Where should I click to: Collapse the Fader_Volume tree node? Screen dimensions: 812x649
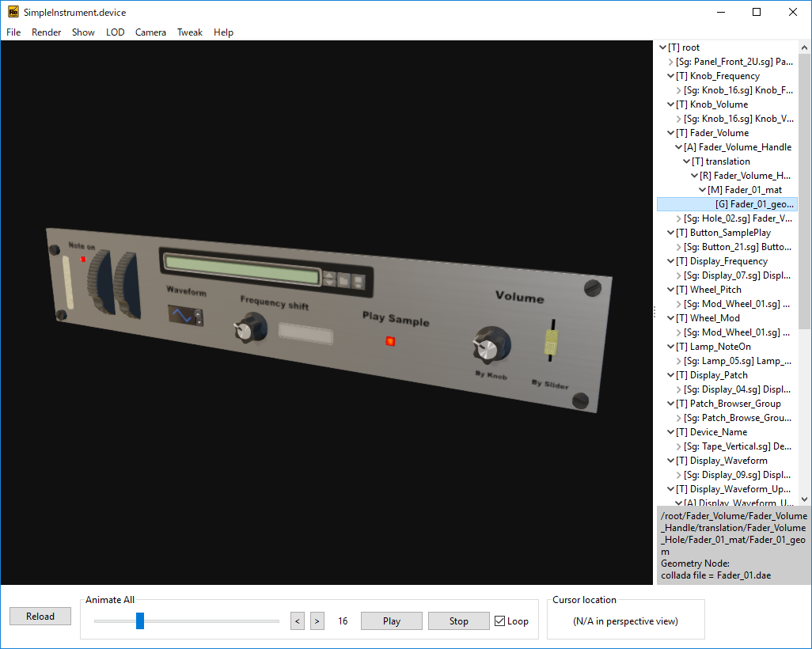tap(670, 133)
